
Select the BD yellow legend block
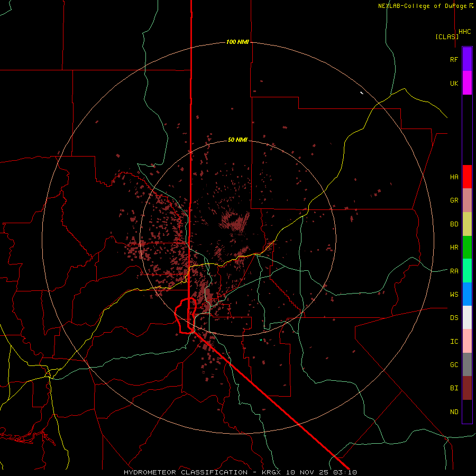point(467,224)
